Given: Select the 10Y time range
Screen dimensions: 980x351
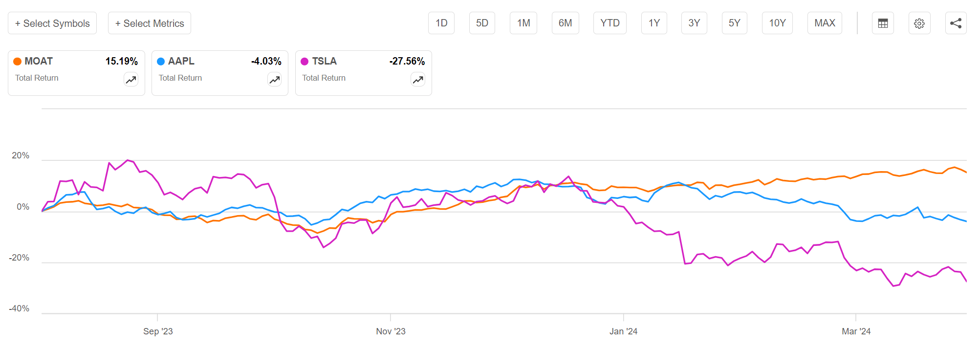Looking at the screenshot, I should click(x=777, y=23).
